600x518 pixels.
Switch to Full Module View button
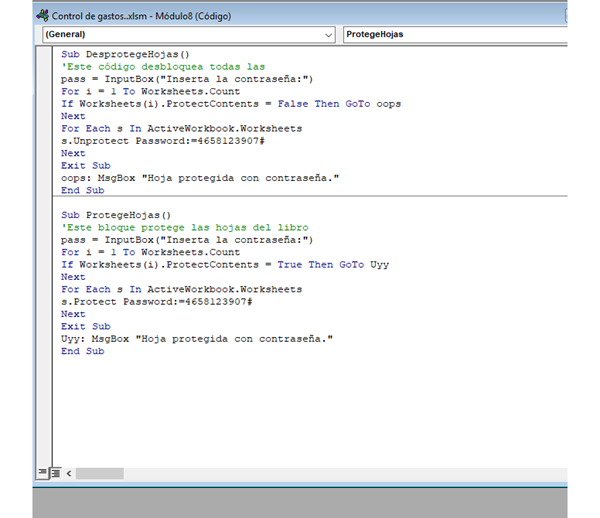pyautogui.click(x=55, y=473)
